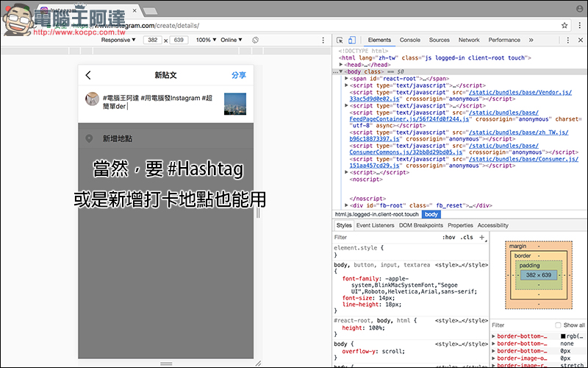Switch to the Console tab
The height and width of the screenshot is (368, 588).
[x=410, y=40]
